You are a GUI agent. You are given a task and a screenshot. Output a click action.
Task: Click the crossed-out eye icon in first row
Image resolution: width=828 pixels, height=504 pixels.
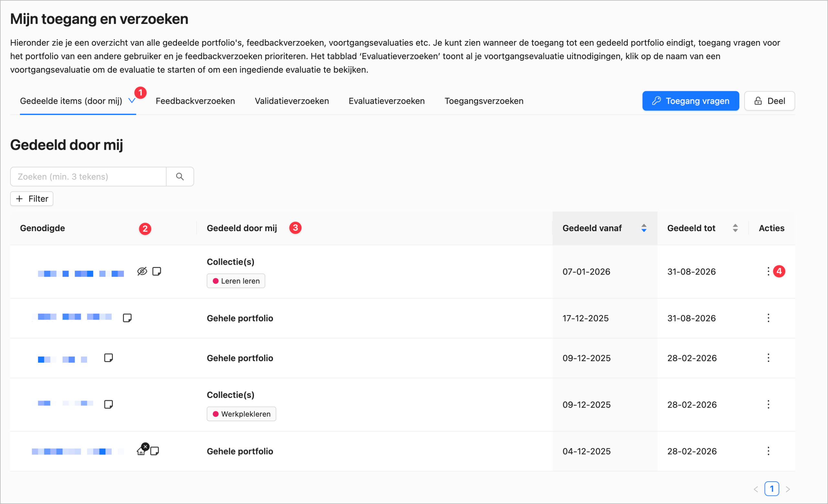click(x=142, y=271)
